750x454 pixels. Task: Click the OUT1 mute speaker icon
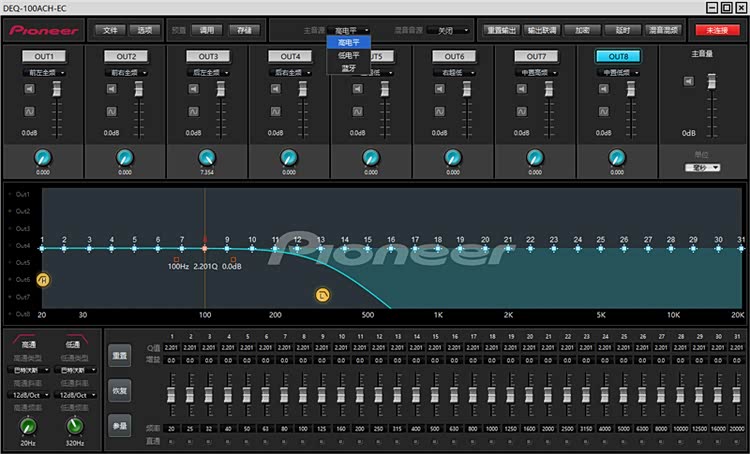point(29,89)
